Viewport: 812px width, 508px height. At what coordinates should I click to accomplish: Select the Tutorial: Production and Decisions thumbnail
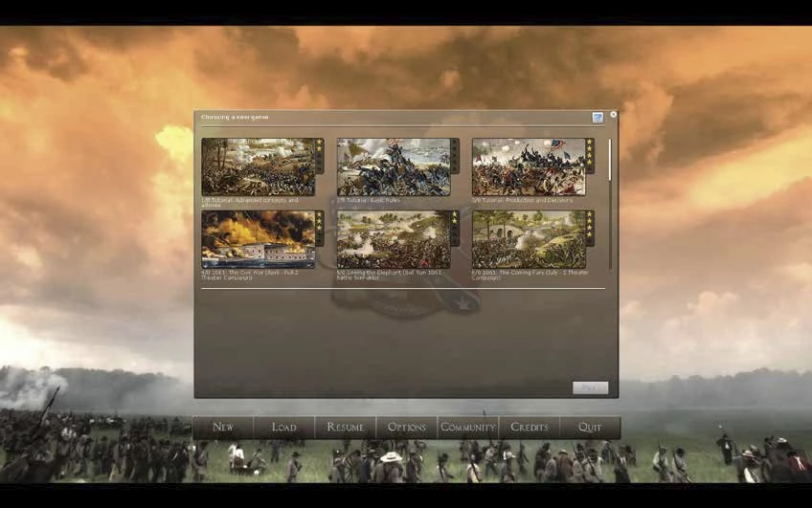(x=529, y=167)
